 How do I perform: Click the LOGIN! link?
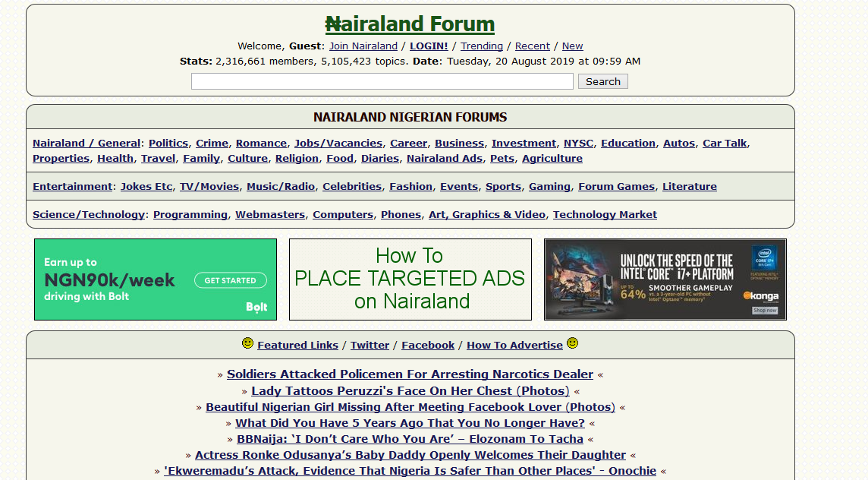tap(429, 46)
